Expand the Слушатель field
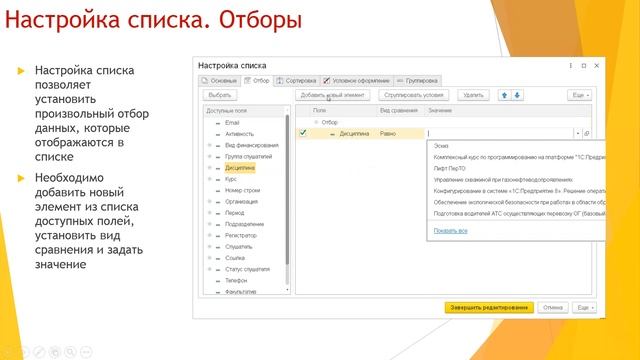 tap(210, 247)
